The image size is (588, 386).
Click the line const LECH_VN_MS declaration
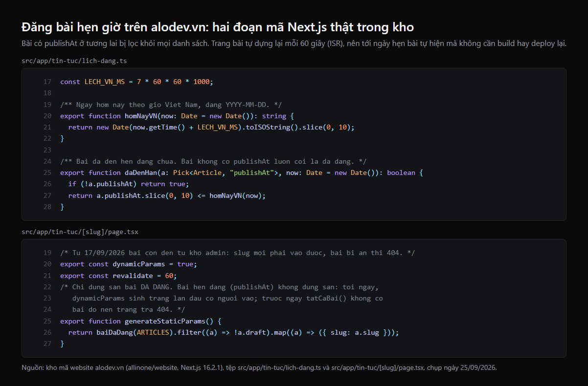(x=137, y=82)
